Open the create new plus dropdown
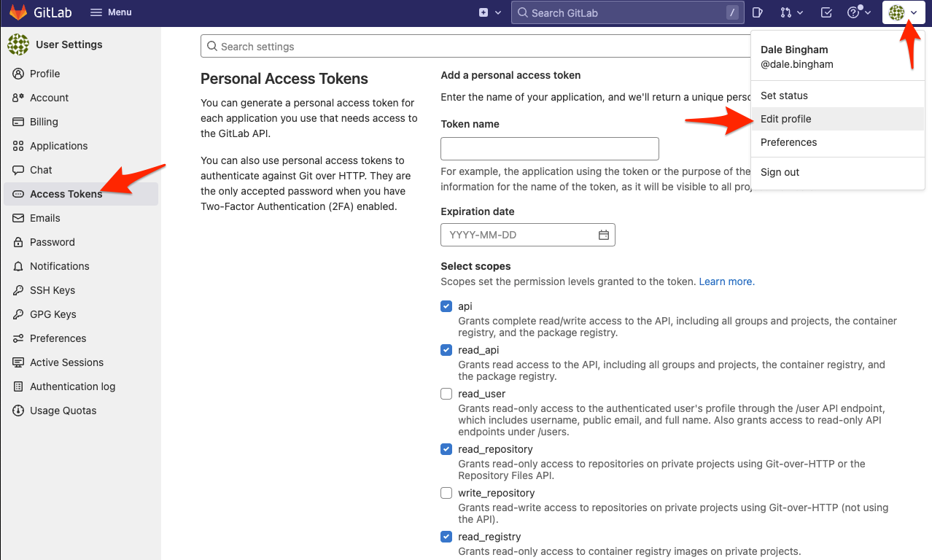This screenshot has height=560, width=932. 490,12
